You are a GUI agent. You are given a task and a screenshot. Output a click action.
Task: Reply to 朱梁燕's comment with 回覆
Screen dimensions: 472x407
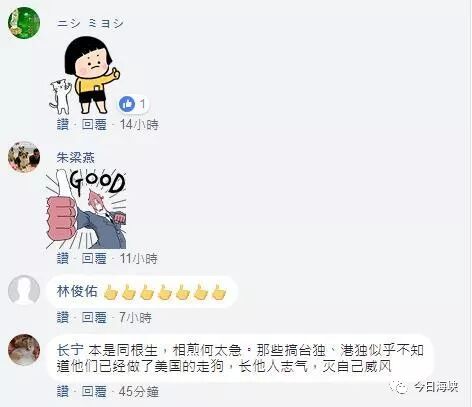coord(94,258)
